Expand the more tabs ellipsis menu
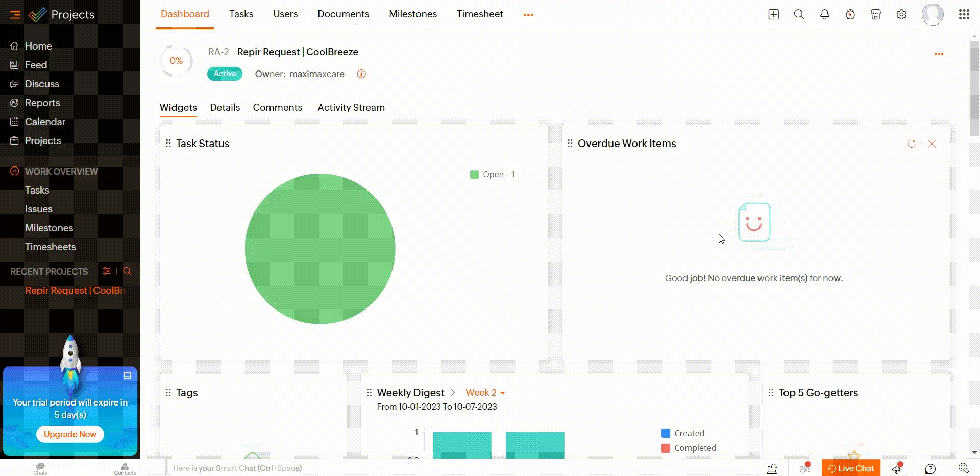This screenshot has width=980, height=476. [x=528, y=15]
